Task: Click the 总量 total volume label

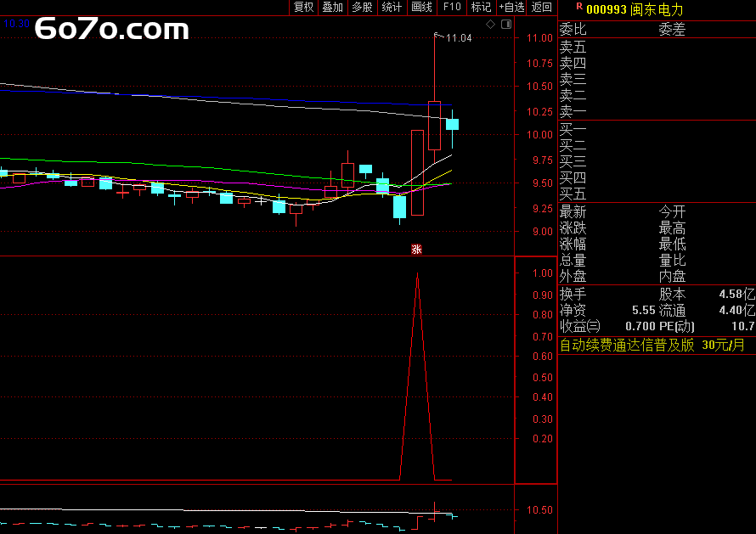Action: click(573, 261)
